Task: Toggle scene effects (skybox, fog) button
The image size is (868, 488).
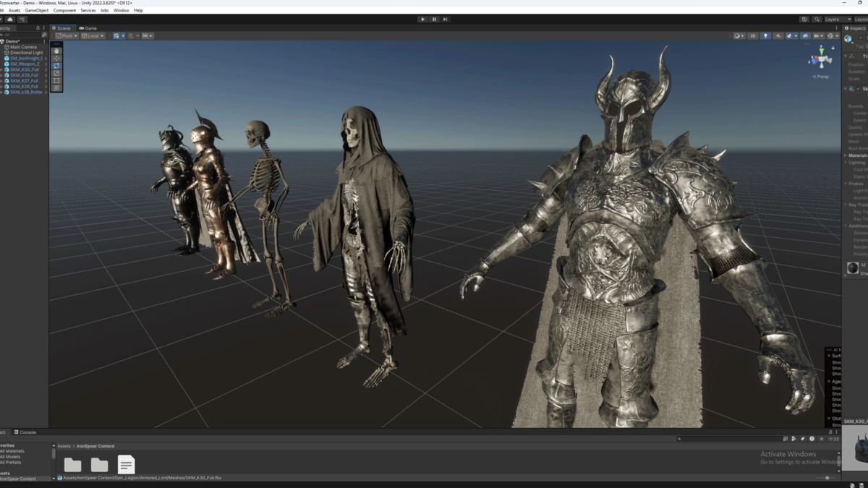Action: click(x=790, y=35)
